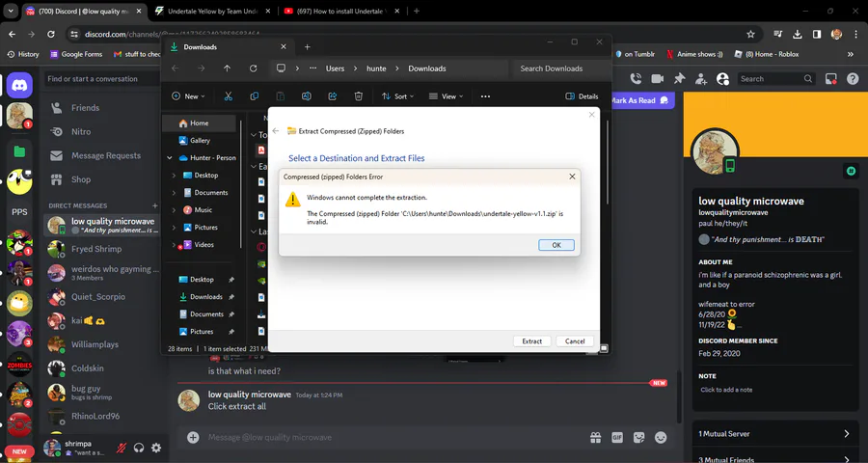Open the Discord inbox icon
The image size is (868, 463).
point(831,79)
